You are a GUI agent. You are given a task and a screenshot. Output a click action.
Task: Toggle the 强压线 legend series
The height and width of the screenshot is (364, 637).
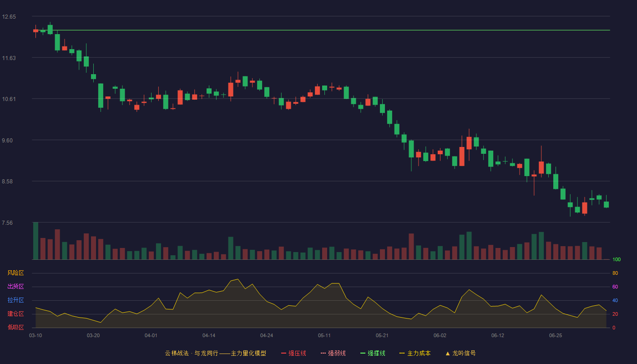[x=293, y=353]
